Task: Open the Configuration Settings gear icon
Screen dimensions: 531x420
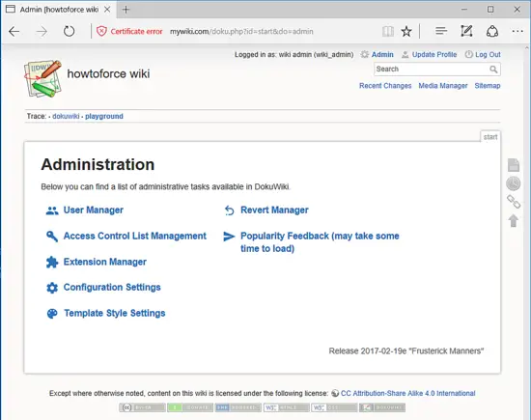Action: coord(52,288)
